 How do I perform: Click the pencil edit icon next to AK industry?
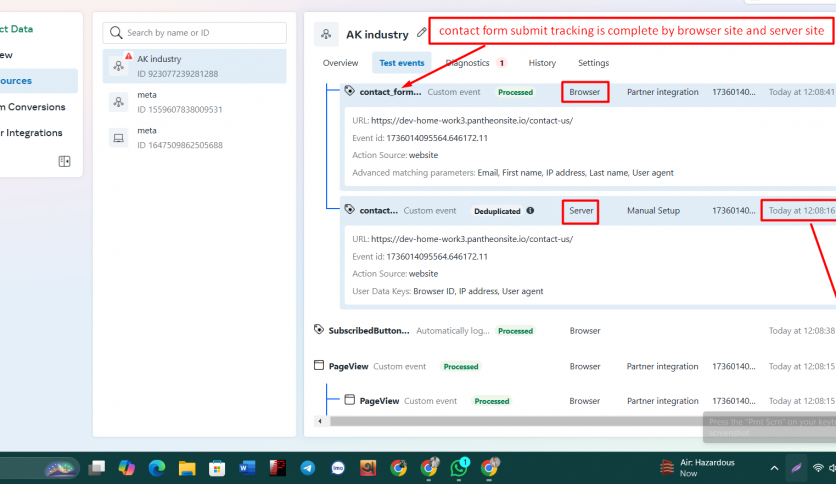[421, 33]
